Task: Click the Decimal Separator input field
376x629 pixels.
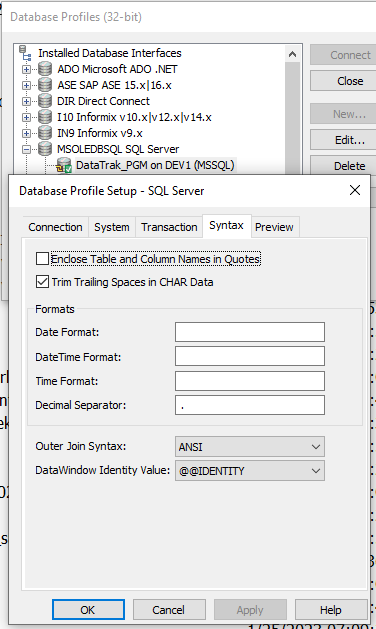Action: [250, 405]
